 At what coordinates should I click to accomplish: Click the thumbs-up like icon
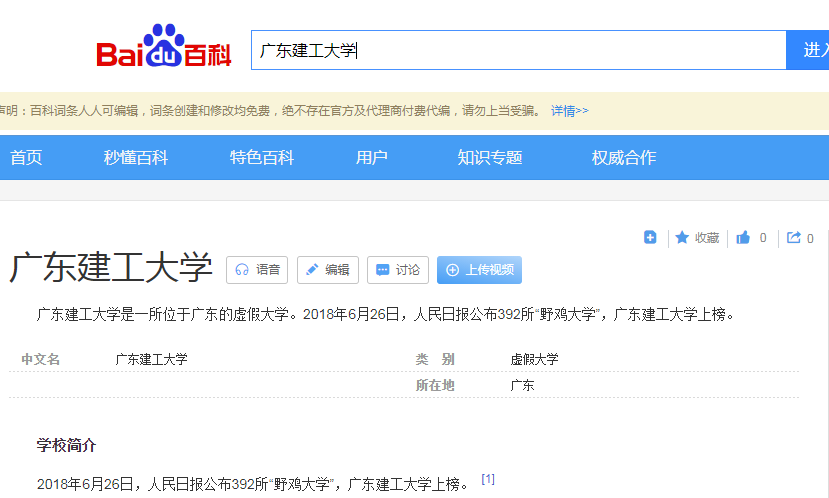click(x=743, y=237)
